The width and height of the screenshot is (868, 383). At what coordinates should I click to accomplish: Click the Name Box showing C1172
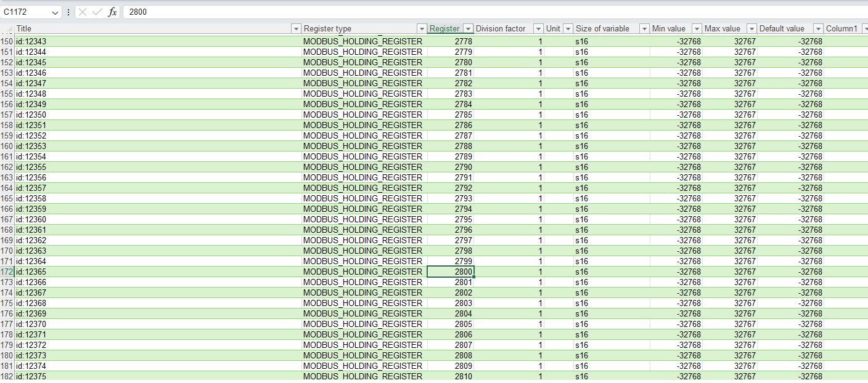(26, 12)
